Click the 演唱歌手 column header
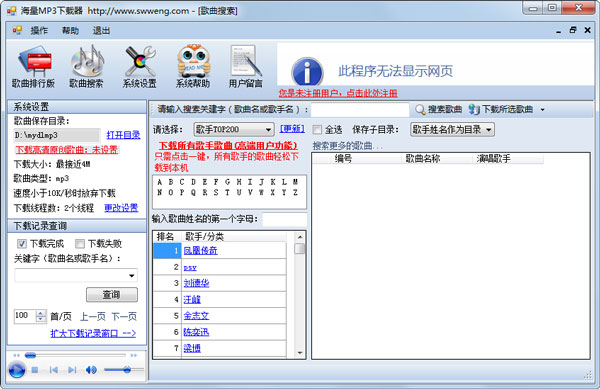 pyautogui.click(x=494, y=158)
